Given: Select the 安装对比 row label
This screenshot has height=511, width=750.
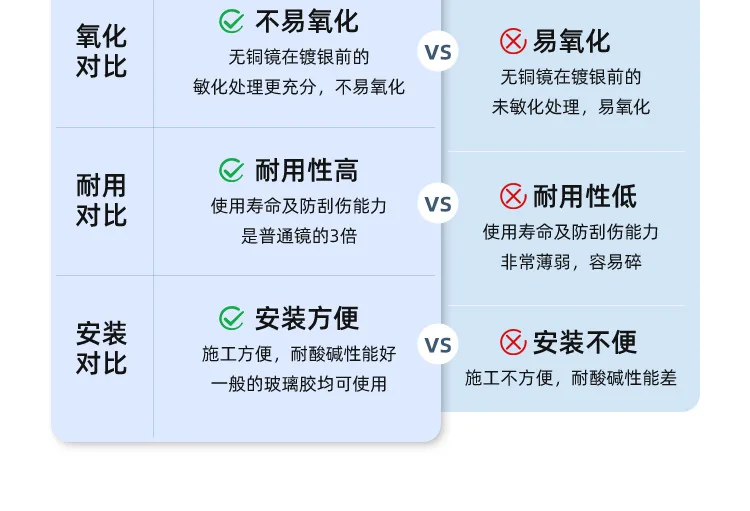Looking at the screenshot, I should [101, 348].
